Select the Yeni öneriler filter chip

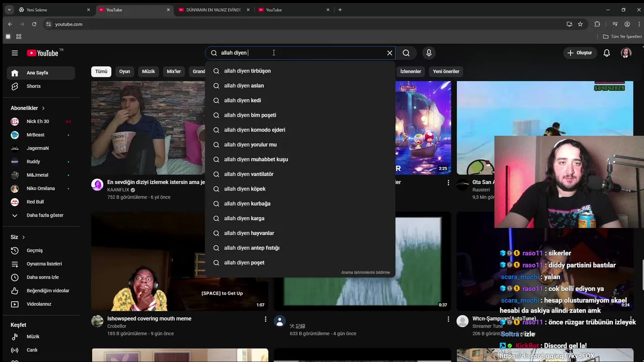coord(446,71)
